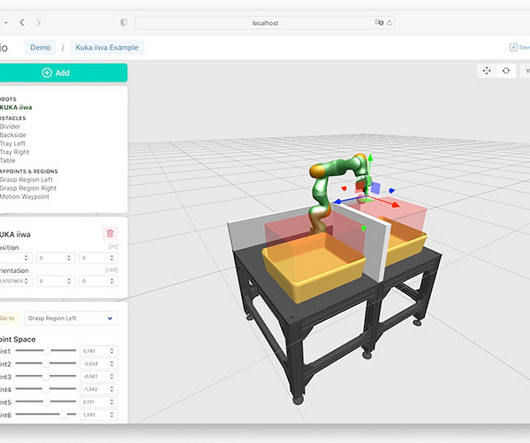Click the translate icon in the address bar
Image resolution: width=530 pixels, height=443 pixels.
379,22
